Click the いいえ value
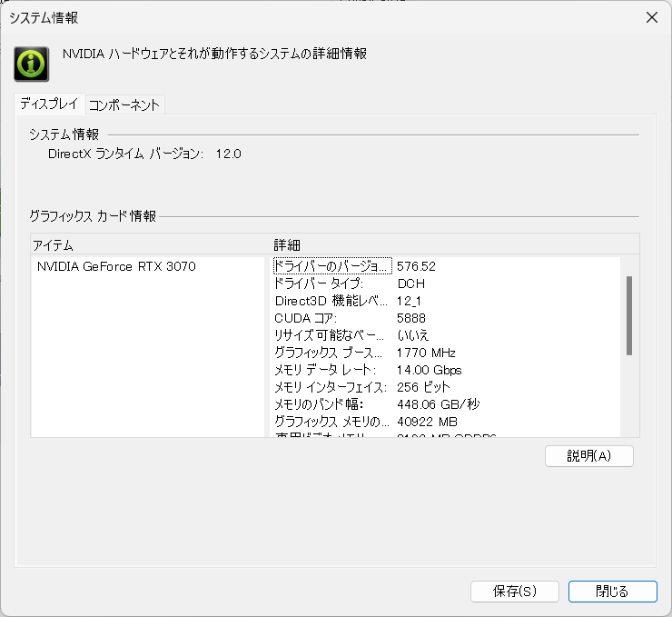Viewport: 672px width, 617px height. (413, 335)
